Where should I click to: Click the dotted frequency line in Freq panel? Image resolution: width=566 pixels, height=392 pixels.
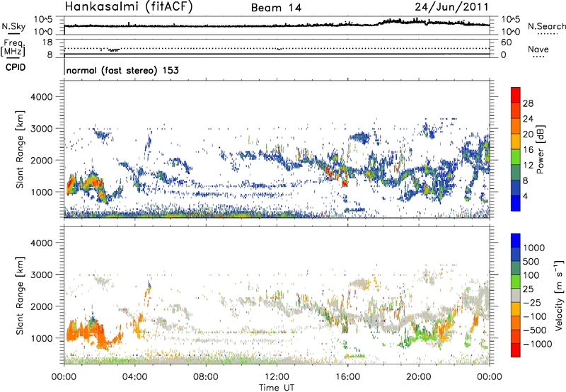277,48
